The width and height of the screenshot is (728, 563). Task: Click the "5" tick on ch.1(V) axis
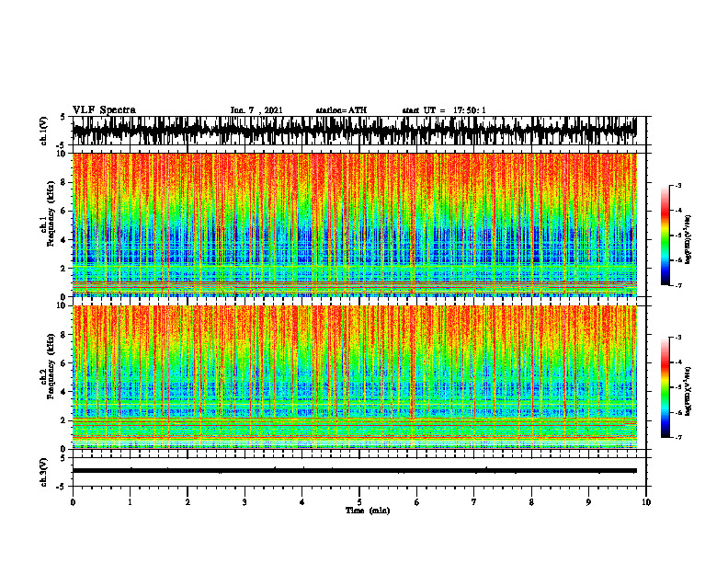click(63, 118)
